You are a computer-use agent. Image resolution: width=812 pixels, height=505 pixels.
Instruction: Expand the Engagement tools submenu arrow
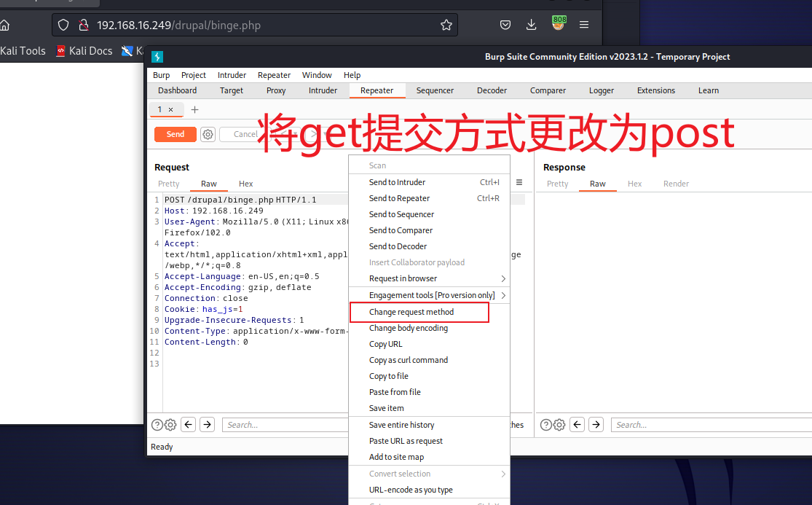(x=503, y=295)
